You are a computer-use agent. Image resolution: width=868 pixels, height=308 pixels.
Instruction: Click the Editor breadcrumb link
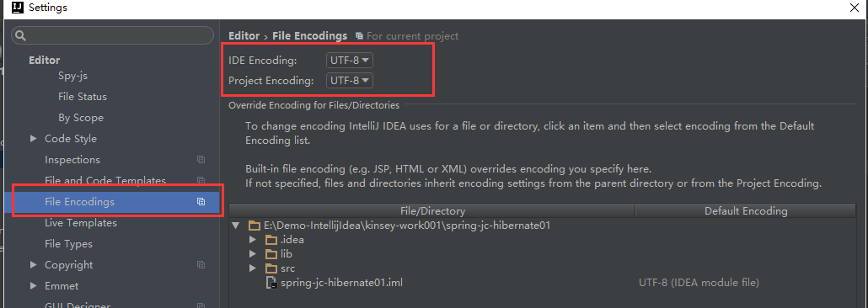244,36
